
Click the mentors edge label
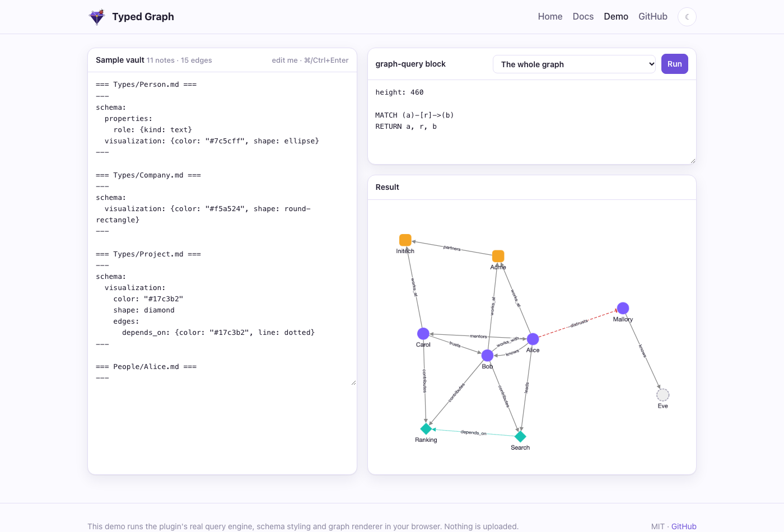(478, 337)
